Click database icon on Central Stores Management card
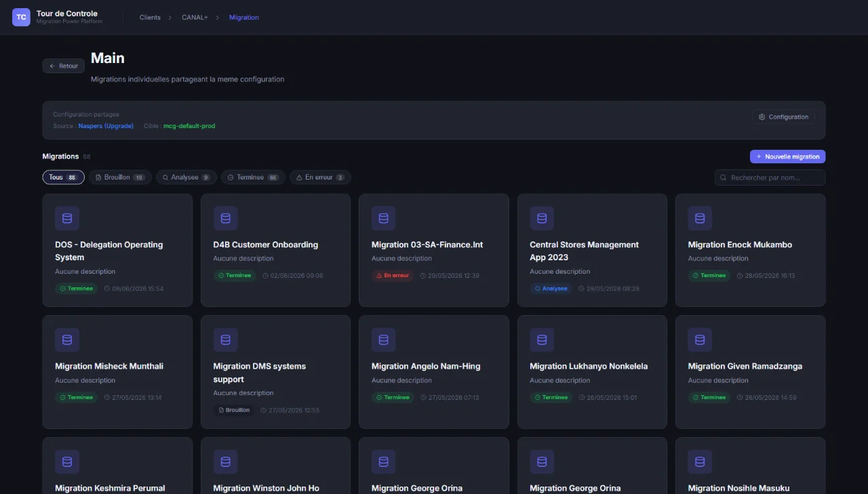 [x=542, y=218]
